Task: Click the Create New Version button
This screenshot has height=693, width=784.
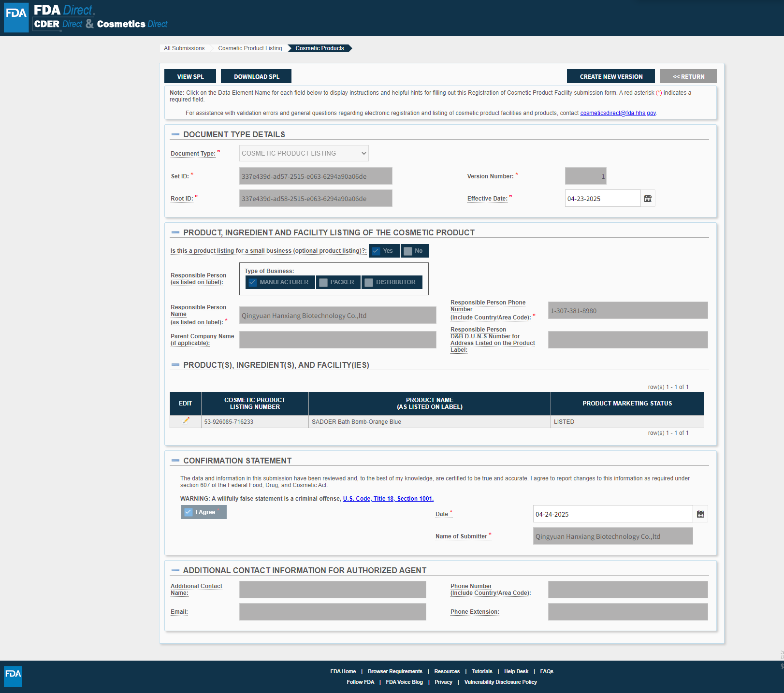Action: [610, 76]
